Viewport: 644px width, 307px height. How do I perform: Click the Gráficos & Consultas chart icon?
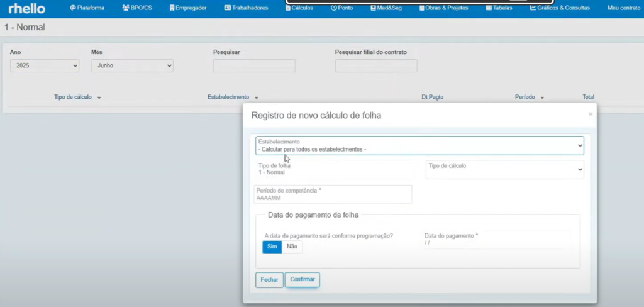(533, 8)
